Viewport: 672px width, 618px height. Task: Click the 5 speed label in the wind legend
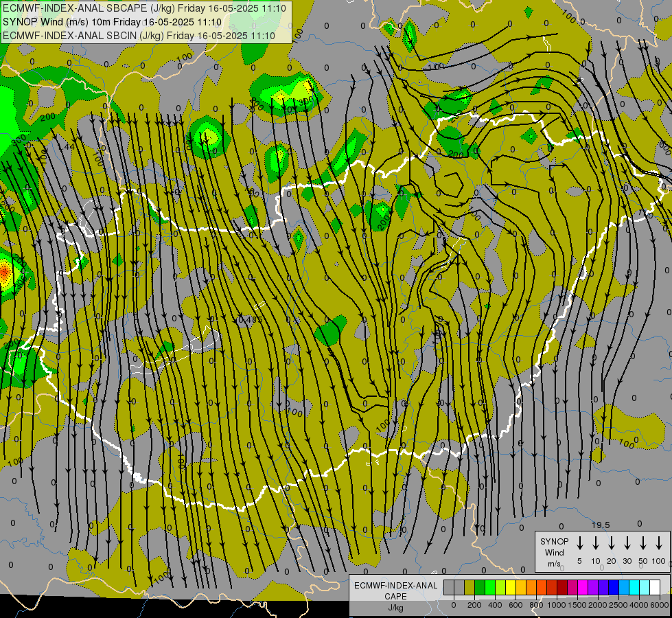[579, 561]
